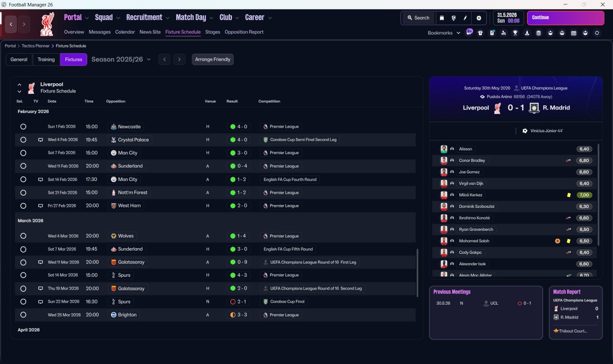
Task: Open the Season 2025/26 dropdown
Action: click(121, 59)
